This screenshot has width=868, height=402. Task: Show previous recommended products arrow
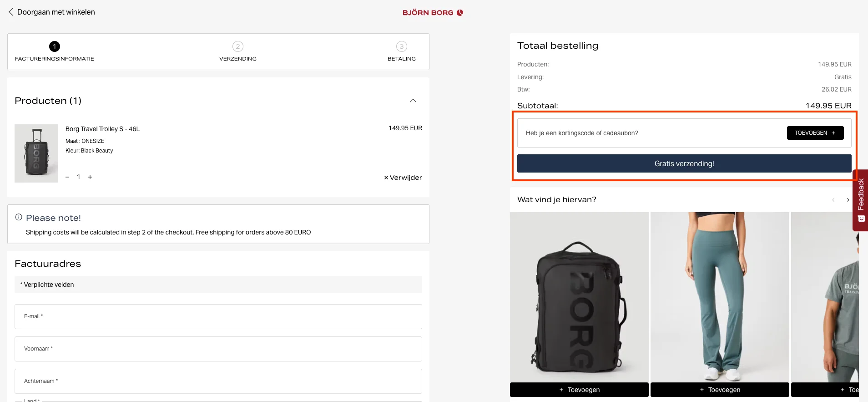click(x=833, y=200)
